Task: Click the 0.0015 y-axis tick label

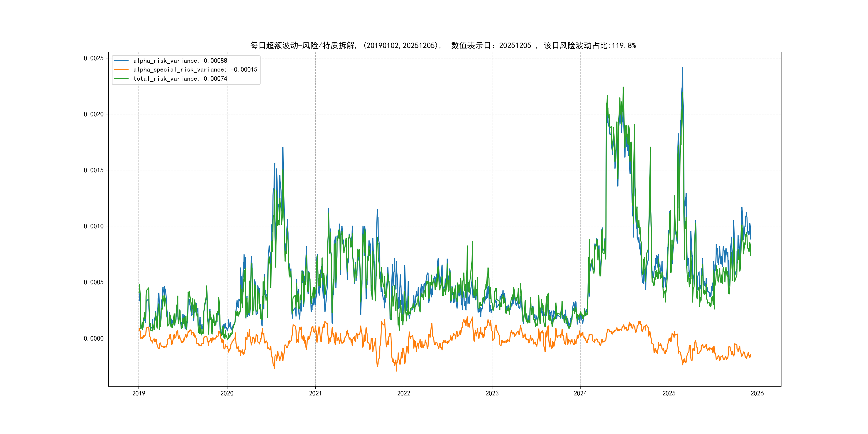Action: tap(94, 170)
